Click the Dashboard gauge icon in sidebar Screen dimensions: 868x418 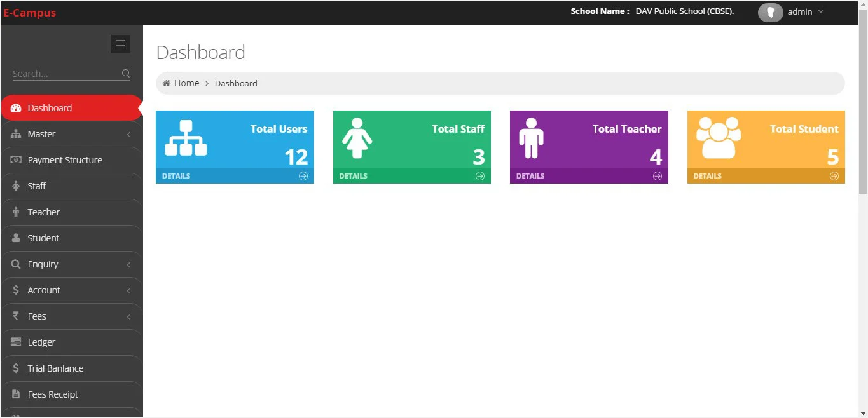pos(17,108)
